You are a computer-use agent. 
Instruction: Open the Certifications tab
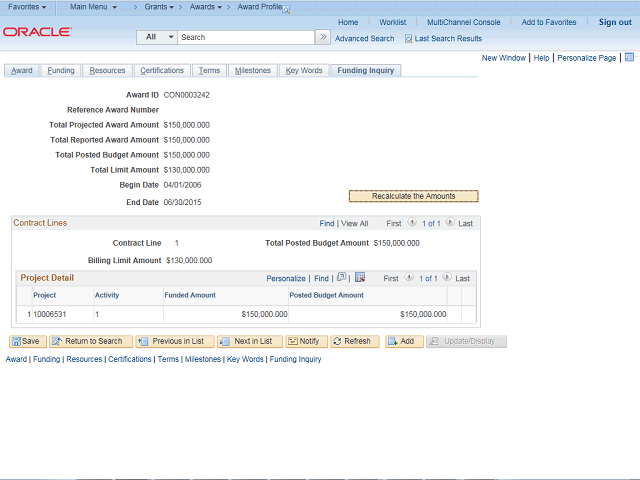(162, 70)
